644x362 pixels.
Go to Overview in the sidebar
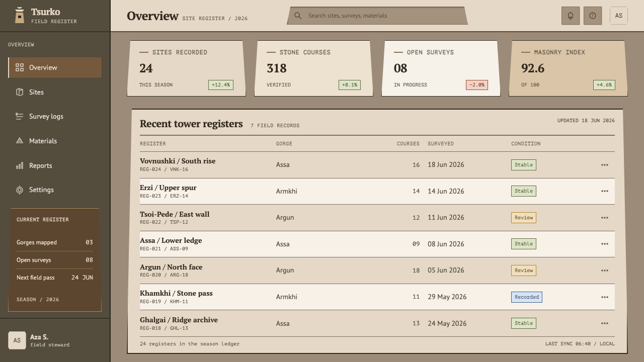tap(55, 67)
